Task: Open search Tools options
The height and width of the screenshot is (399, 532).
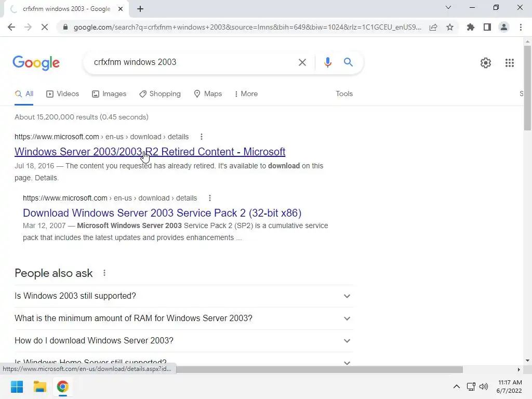Action: click(344, 94)
